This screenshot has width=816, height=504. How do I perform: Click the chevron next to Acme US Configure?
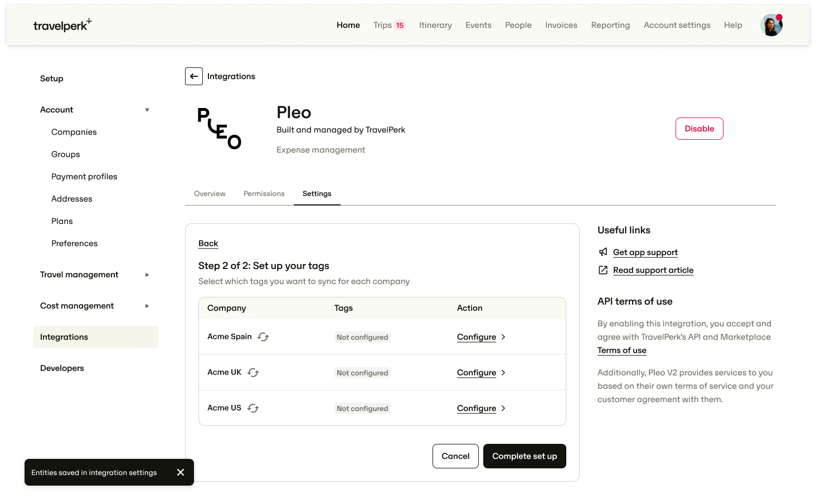(x=503, y=408)
